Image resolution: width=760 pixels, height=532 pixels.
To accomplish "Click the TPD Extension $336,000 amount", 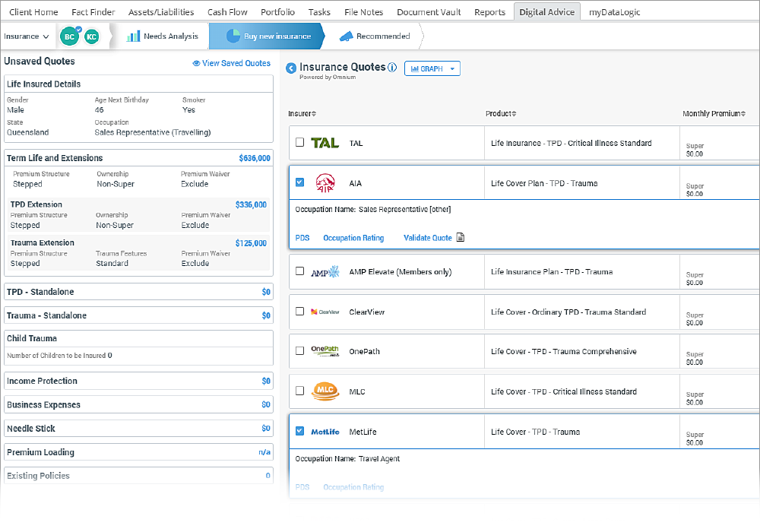I will [x=251, y=204].
